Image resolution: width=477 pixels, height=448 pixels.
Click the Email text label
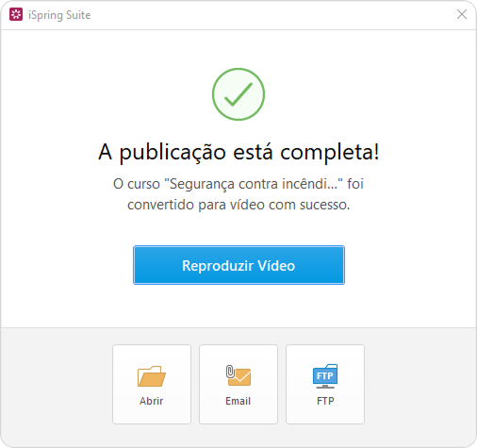pos(238,401)
